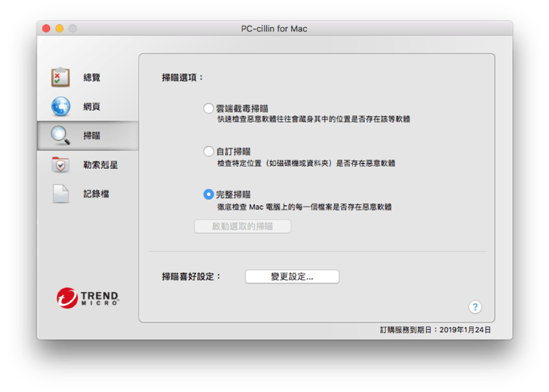This screenshot has height=392, width=549.
Task: Minimize the window with the yellow button
Action: point(60,28)
